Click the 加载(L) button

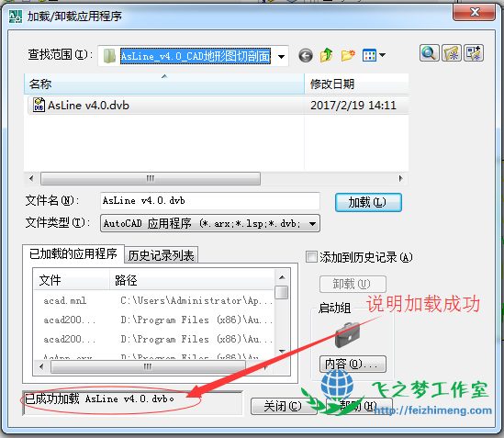click(x=368, y=202)
